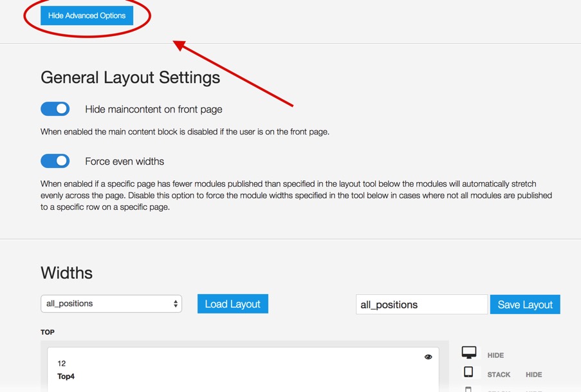Viewport: 581px width, 392px height.
Task: Select the mobile phone device icon
Action: point(468,389)
